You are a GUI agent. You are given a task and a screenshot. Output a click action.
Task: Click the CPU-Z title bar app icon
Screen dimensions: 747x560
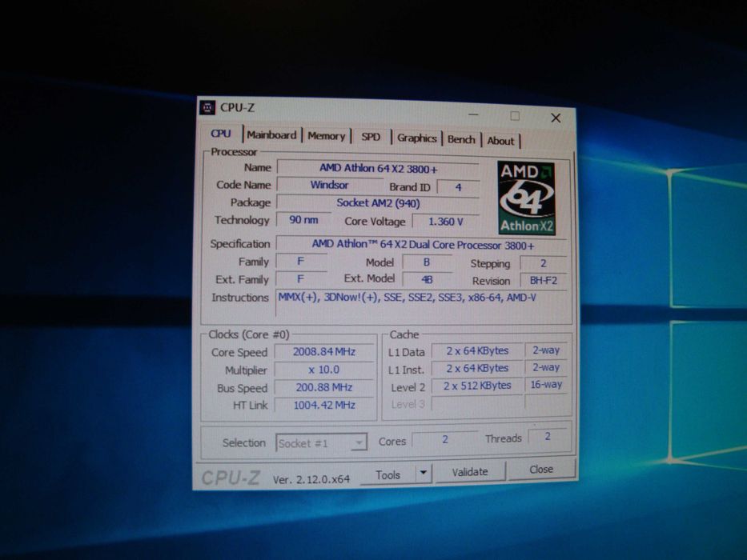coord(207,108)
